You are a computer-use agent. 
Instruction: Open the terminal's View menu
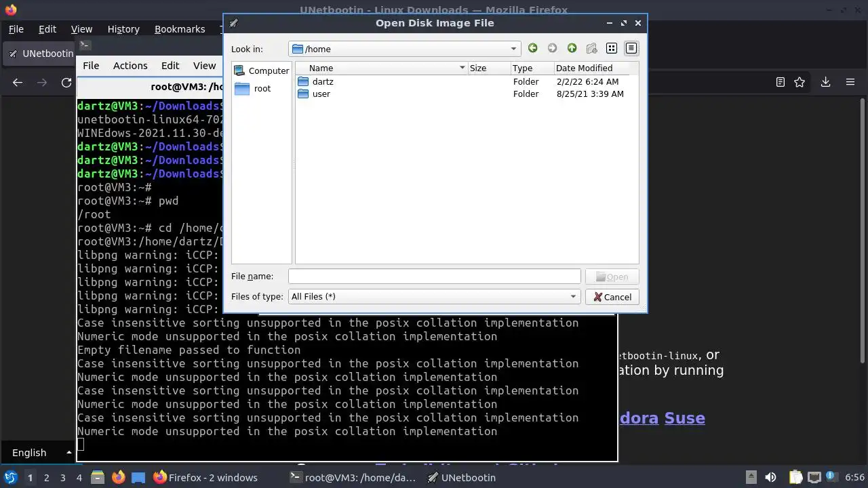[x=204, y=66]
